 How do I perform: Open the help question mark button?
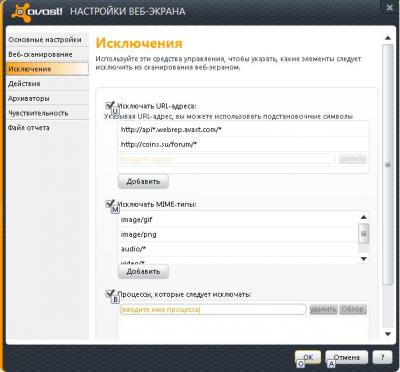[x=382, y=357]
